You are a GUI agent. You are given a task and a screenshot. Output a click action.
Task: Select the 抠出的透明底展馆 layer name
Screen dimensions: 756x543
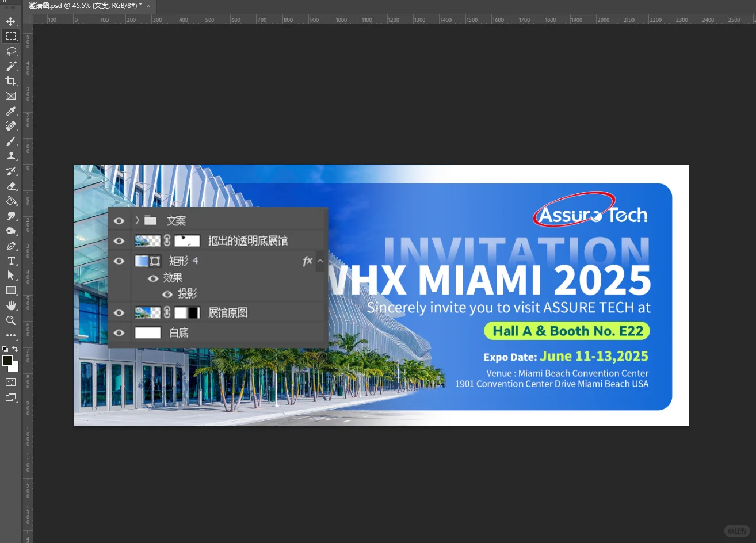[248, 241]
